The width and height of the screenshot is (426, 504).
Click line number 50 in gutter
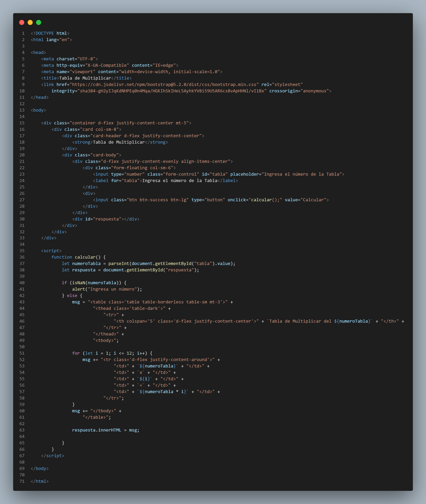tap(22, 347)
